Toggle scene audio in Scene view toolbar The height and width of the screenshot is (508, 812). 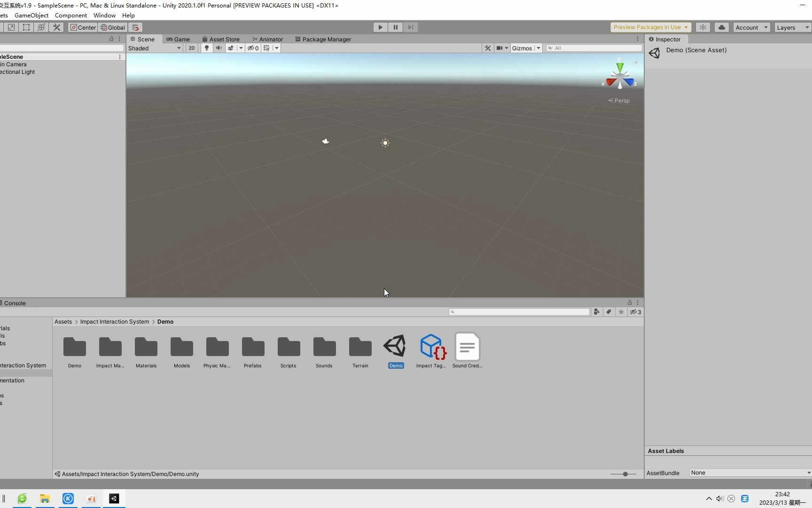click(x=219, y=48)
